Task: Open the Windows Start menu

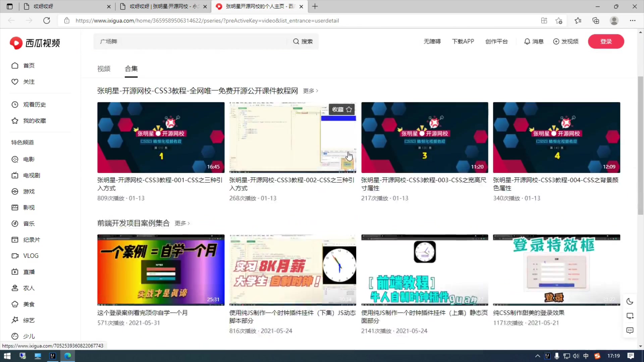Action: coord(7,356)
